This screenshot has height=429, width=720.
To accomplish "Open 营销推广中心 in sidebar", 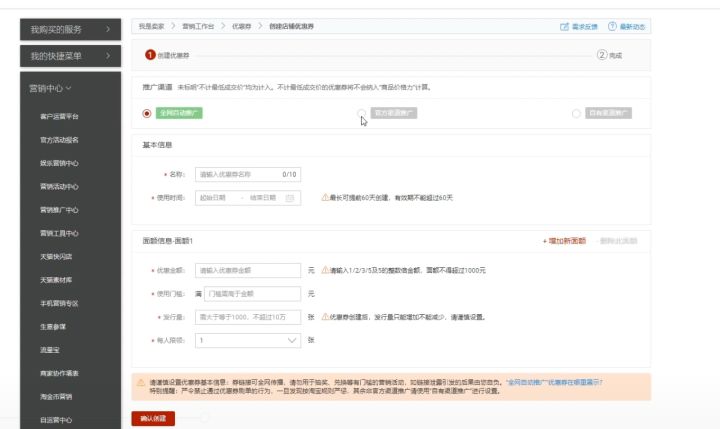I will [x=59, y=210].
